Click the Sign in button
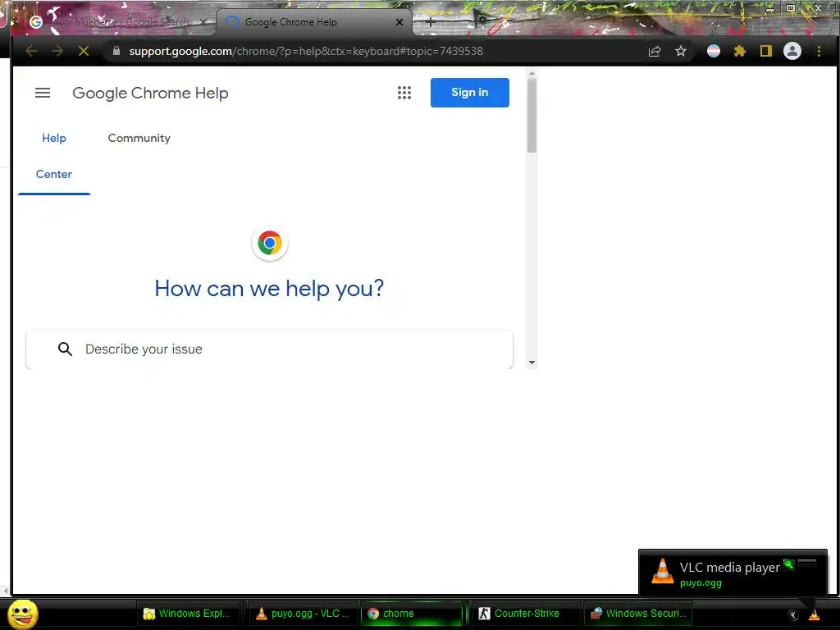 click(x=470, y=93)
